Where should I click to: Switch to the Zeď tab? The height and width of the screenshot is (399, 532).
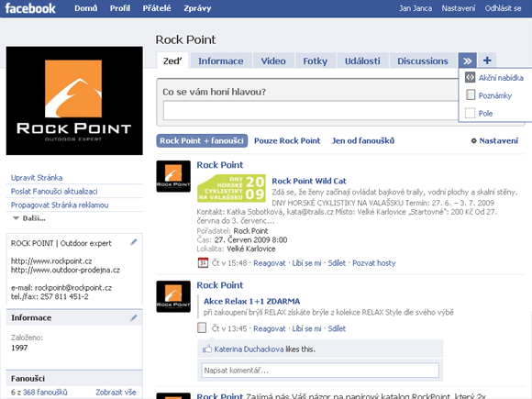[172, 61]
